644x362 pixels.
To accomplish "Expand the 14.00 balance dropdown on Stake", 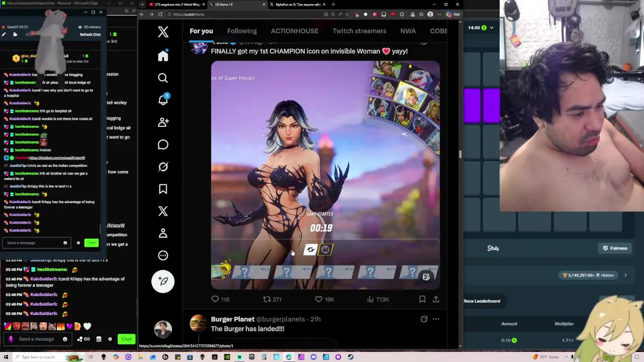I will click(x=492, y=28).
